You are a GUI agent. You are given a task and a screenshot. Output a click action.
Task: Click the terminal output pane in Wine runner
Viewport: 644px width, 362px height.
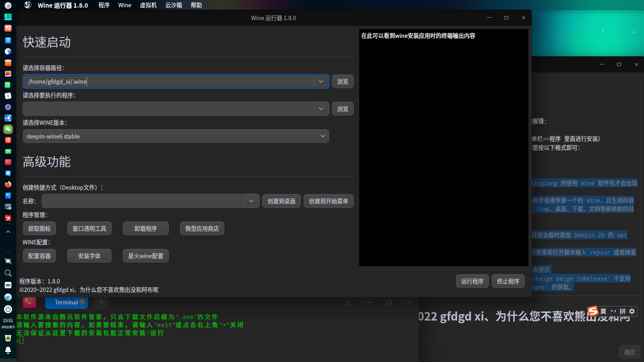click(x=444, y=147)
